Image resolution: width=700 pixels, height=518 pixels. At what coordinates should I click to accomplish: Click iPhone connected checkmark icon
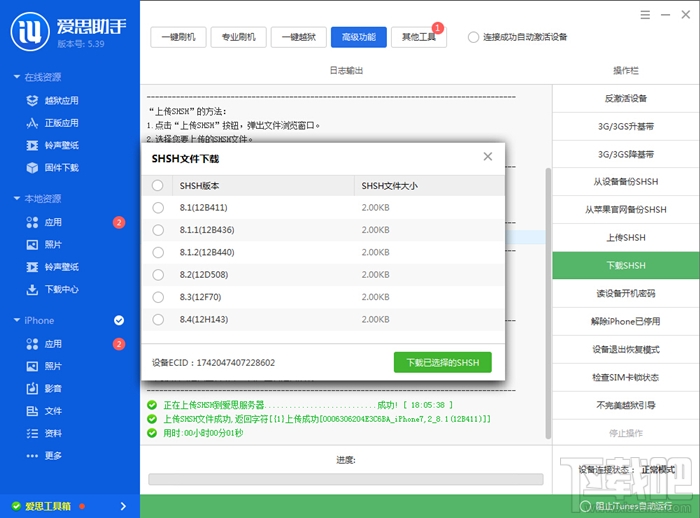119,320
